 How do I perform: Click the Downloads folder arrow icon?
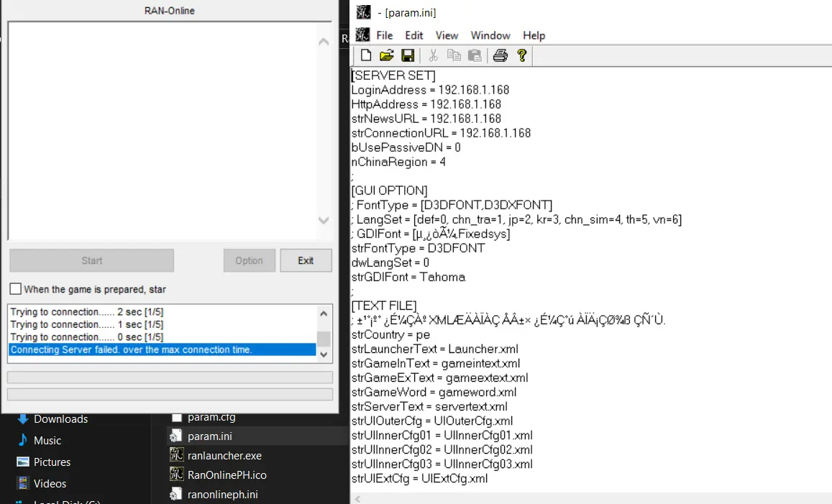tap(23, 418)
